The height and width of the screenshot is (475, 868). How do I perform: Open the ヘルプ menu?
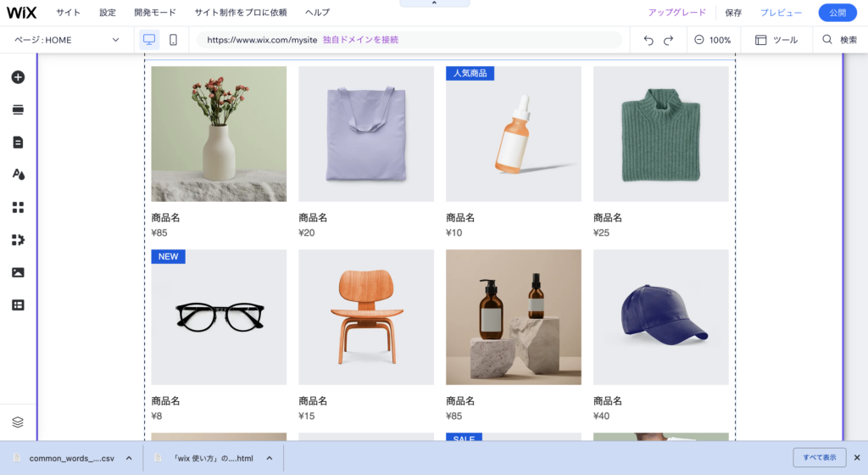(x=317, y=12)
